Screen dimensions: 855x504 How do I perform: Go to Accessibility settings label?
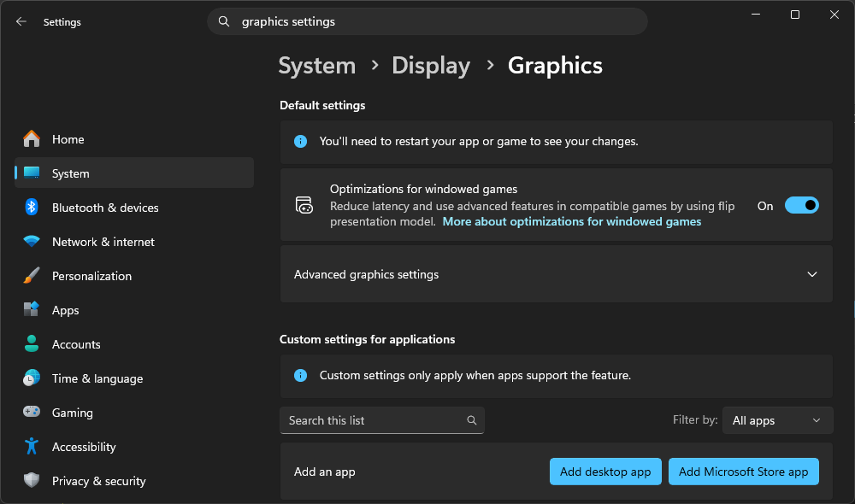(84, 447)
